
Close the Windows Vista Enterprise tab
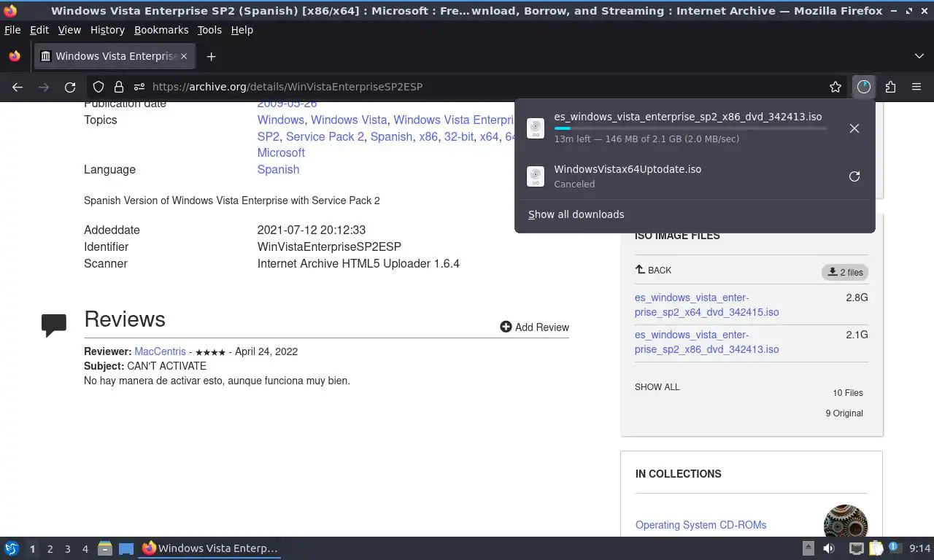click(184, 56)
